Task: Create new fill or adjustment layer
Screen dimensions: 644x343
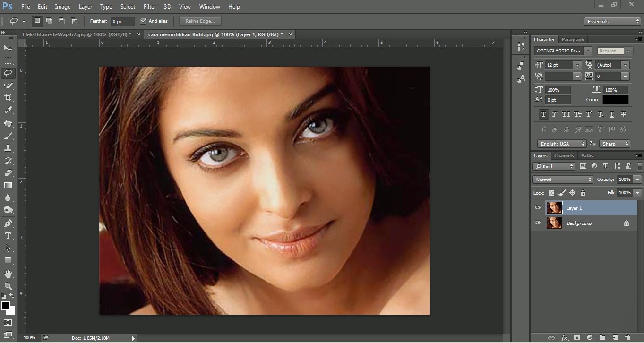Action: (590, 338)
